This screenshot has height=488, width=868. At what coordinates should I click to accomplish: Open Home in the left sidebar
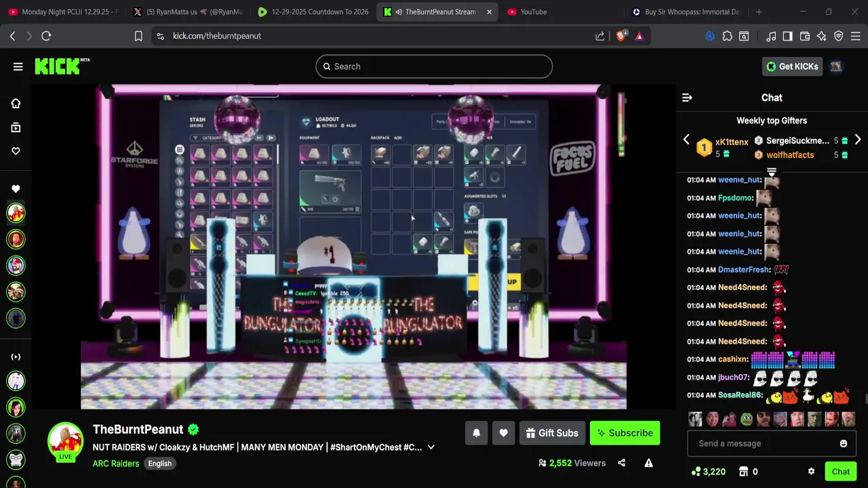pyautogui.click(x=16, y=104)
